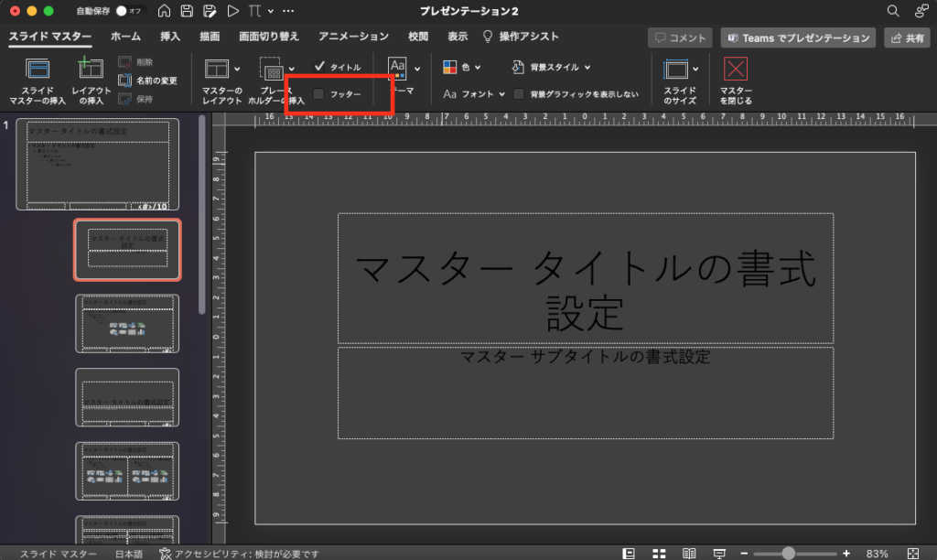Open search with the magnifier icon
The height and width of the screenshot is (560, 937).
coord(893,11)
